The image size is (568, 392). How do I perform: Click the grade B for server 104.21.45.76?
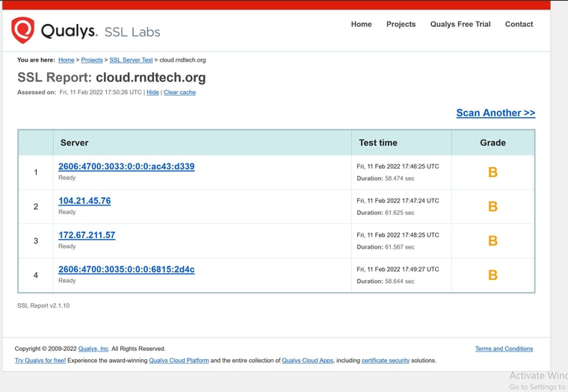[x=493, y=207]
